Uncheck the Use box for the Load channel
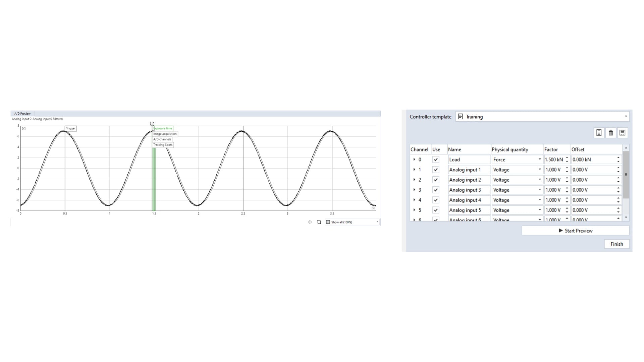Viewport: 644px width, 362px height. [x=436, y=160]
